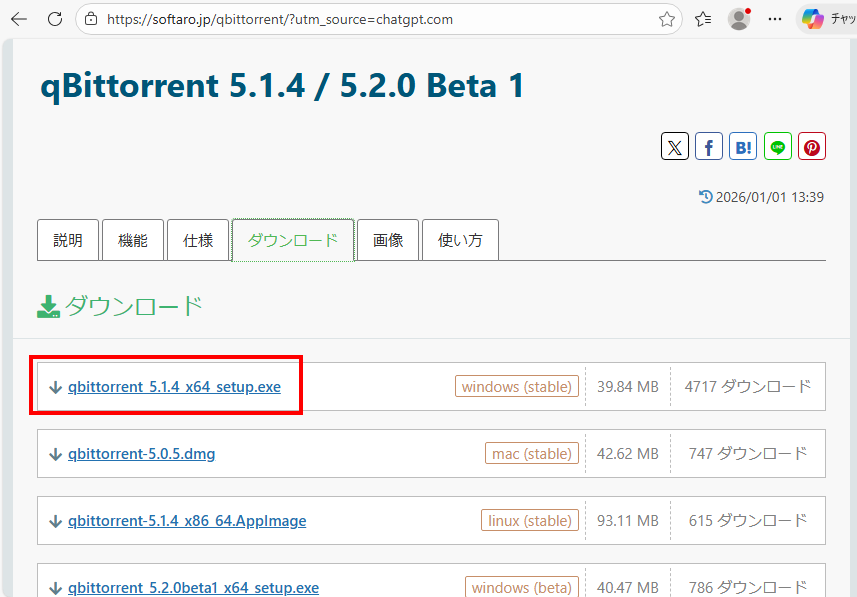Share the page on X
Screen dimensions: 857x597
click(x=675, y=147)
